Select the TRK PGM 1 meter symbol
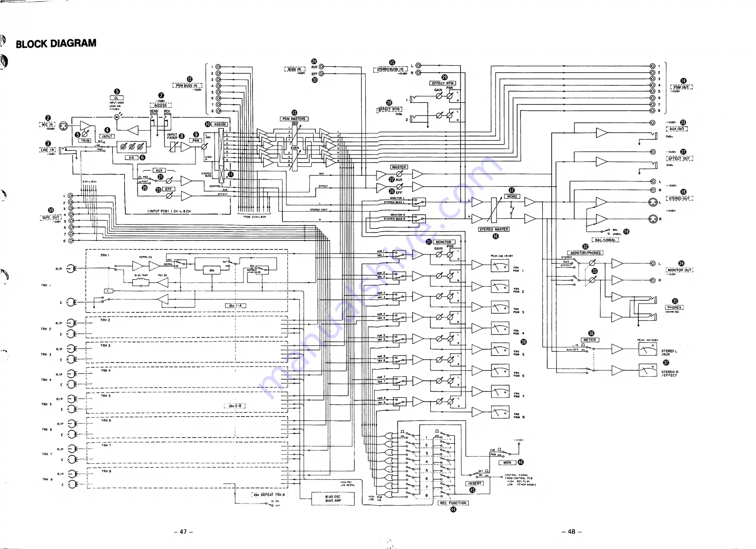This screenshot has height=549, width=756. (x=500, y=266)
